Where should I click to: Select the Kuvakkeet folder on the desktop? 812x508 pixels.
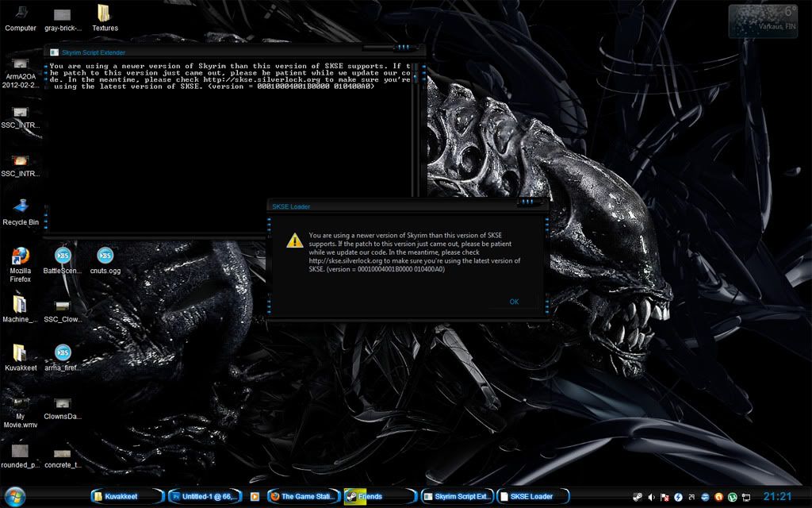pos(21,358)
